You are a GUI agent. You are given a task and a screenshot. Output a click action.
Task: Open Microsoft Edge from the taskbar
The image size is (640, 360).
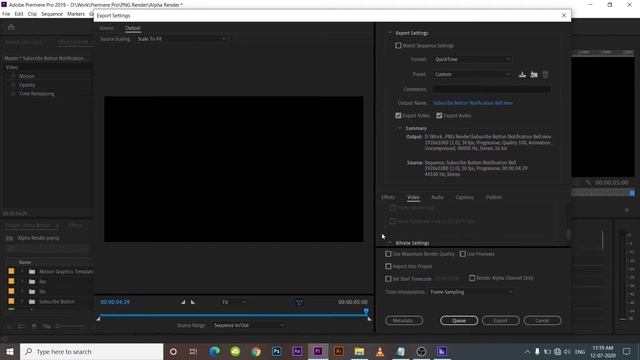214,351
